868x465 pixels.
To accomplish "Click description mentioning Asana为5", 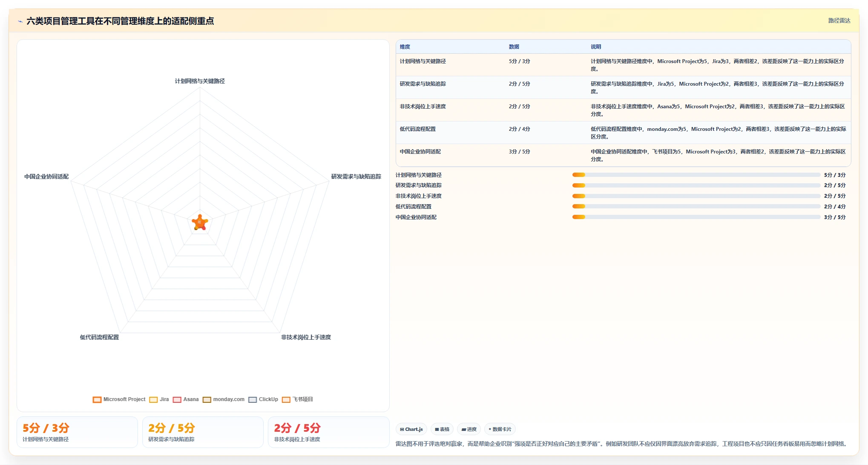I will 718,110.
